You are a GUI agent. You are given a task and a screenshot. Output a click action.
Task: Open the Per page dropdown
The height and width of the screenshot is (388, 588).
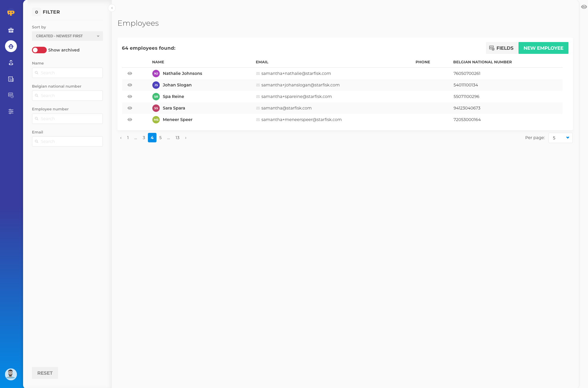[x=560, y=138]
